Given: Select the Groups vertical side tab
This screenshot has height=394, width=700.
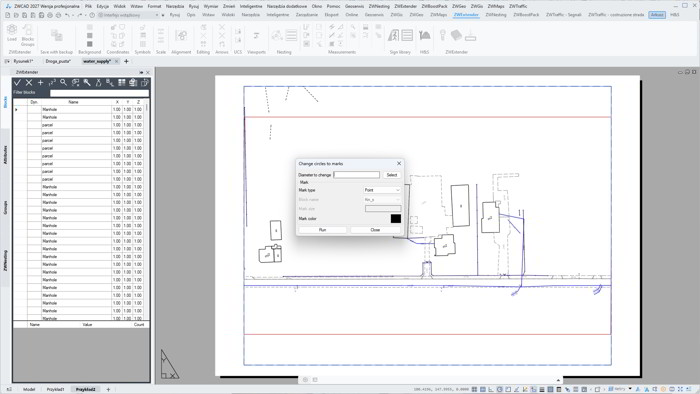Looking at the screenshot, I should click(5, 207).
